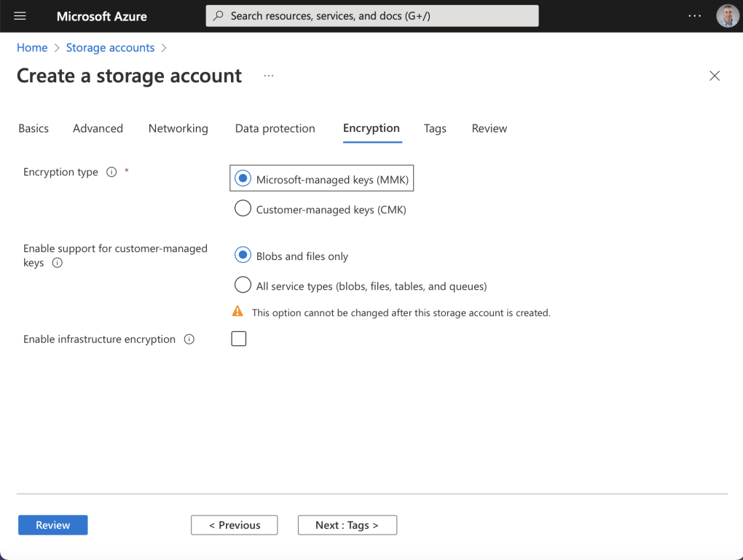743x560 pixels.
Task: Click the blue Review button
Action: click(x=52, y=525)
